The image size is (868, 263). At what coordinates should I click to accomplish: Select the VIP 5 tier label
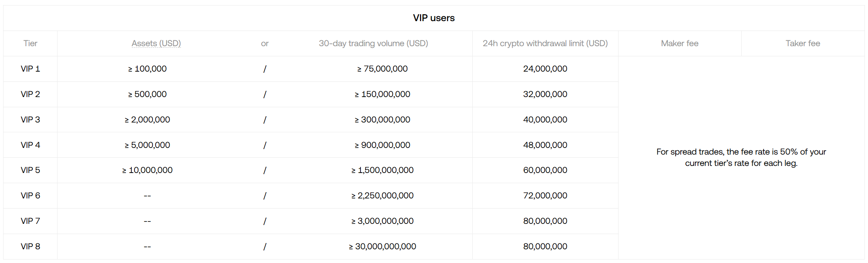pos(30,170)
